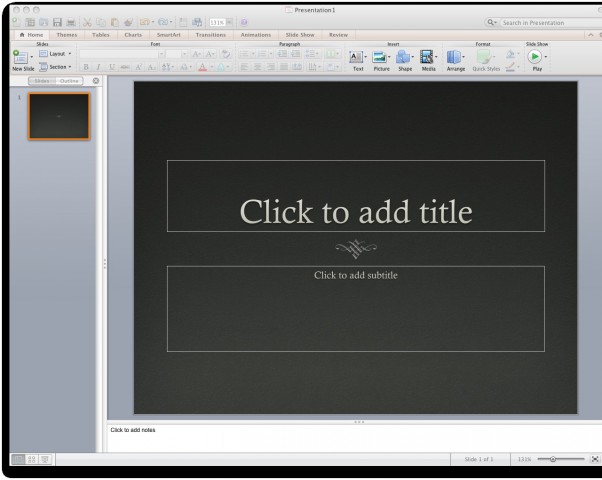Collapse the ribbon with the chevron
Viewport: 602px width, 480px height.
coord(590,35)
